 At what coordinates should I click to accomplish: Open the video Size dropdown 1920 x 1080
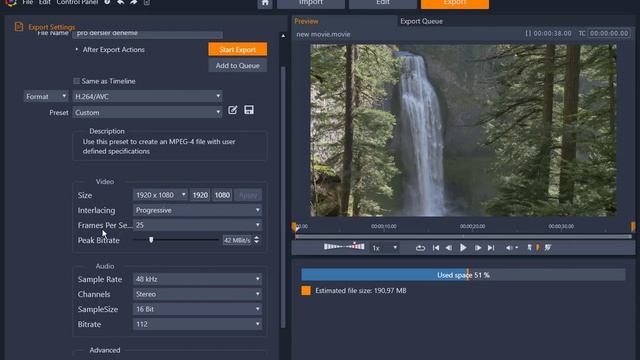(160, 195)
